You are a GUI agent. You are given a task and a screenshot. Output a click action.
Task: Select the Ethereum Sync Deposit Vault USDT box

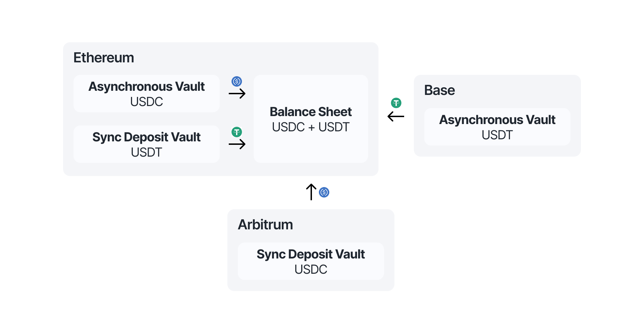[147, 144]
